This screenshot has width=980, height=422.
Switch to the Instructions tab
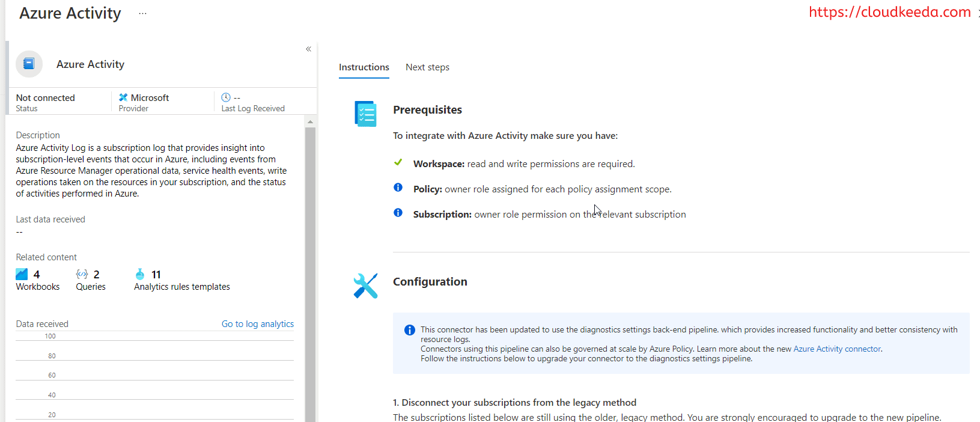pyautogui.click(x=364, y=67)
